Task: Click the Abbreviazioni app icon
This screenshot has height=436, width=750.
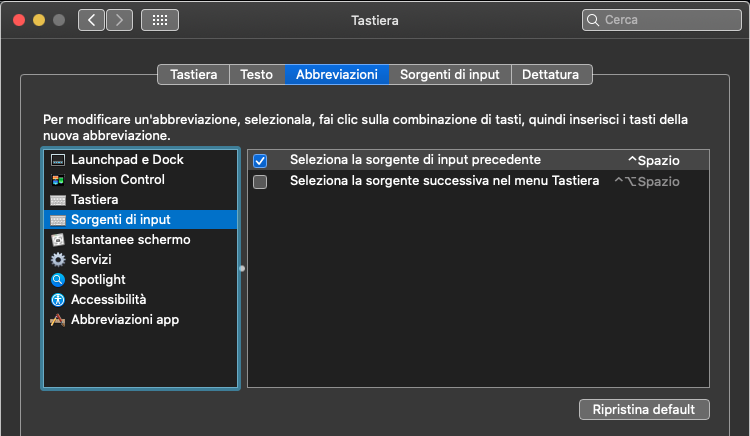Action: point(58,320)
